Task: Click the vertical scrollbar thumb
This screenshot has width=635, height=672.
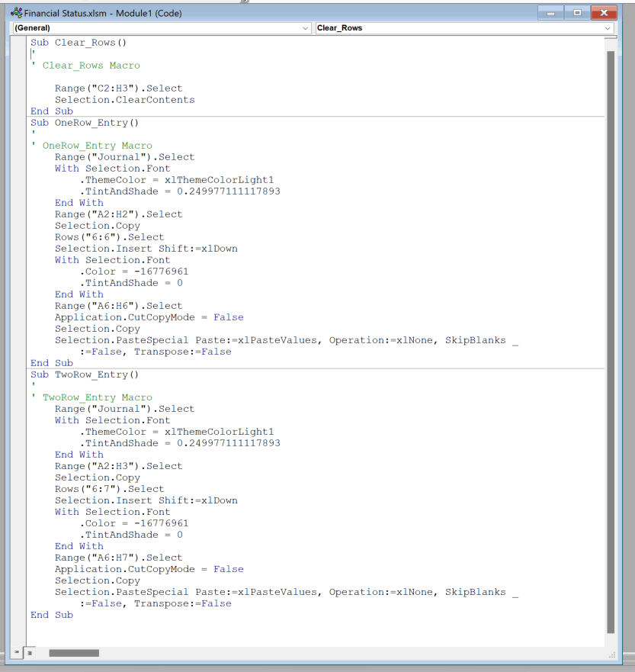Action: [611, 342]
